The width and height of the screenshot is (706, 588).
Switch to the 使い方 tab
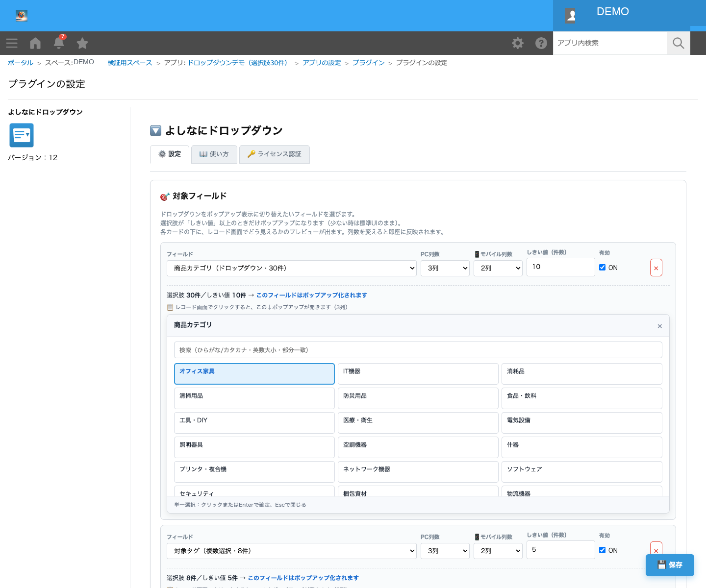214,154
